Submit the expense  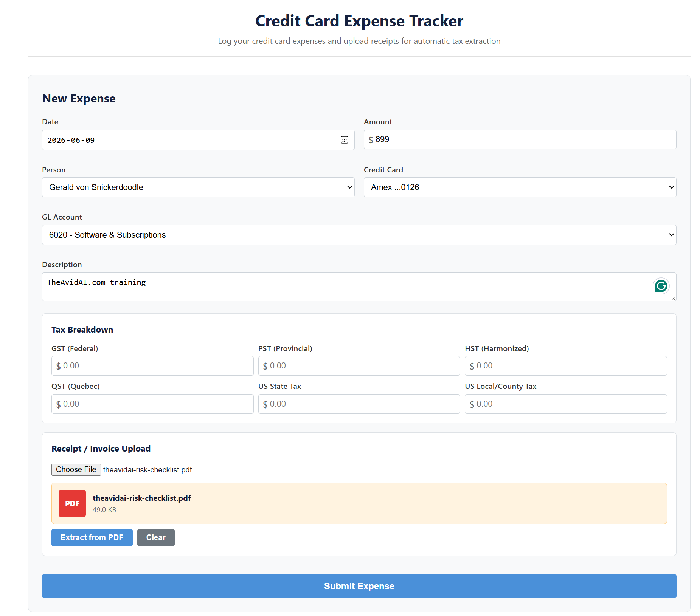pyautogui.click(x=359, y=586)
